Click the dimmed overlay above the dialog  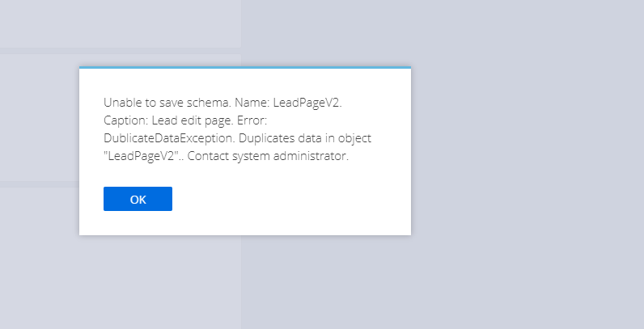pos(245,33)
